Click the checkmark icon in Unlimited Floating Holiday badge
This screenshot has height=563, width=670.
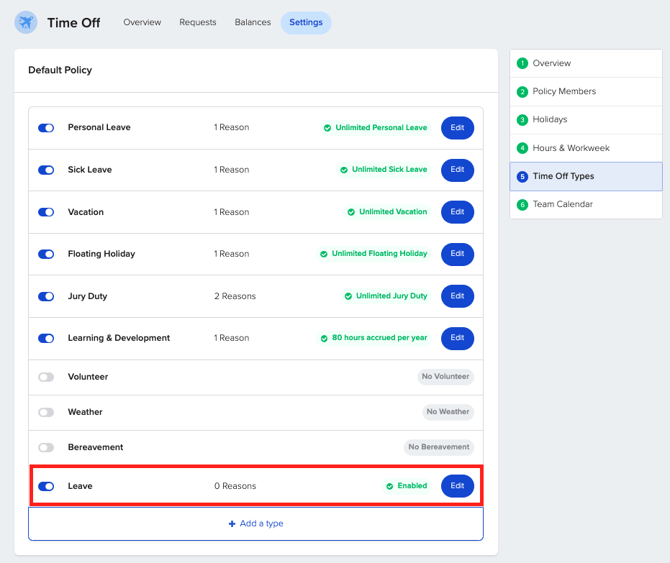click(x=324, y=254)
